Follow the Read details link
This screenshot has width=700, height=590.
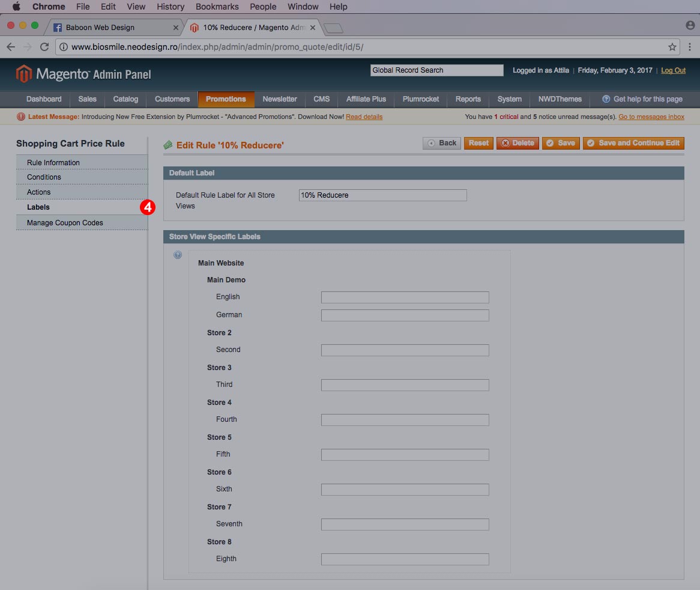coord(364,117)
